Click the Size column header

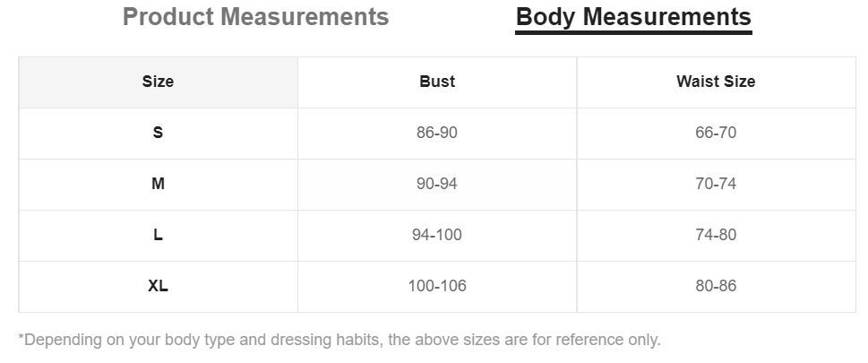click(x=158, y=82)
